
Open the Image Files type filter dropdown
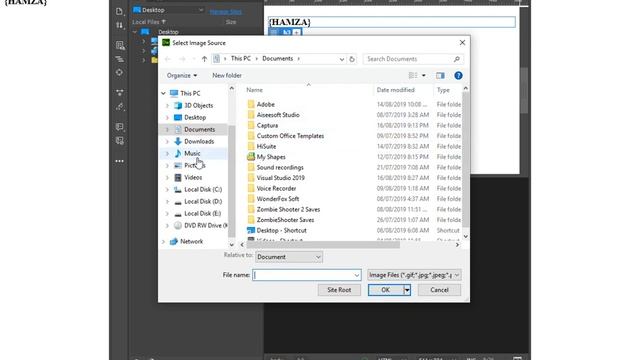pos(414,275)
